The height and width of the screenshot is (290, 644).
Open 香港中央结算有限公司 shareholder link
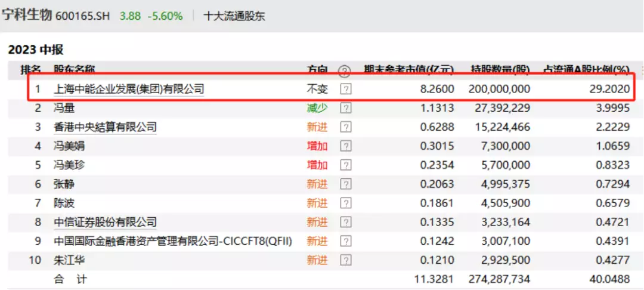pyautogui.click(x=105, y=127)
